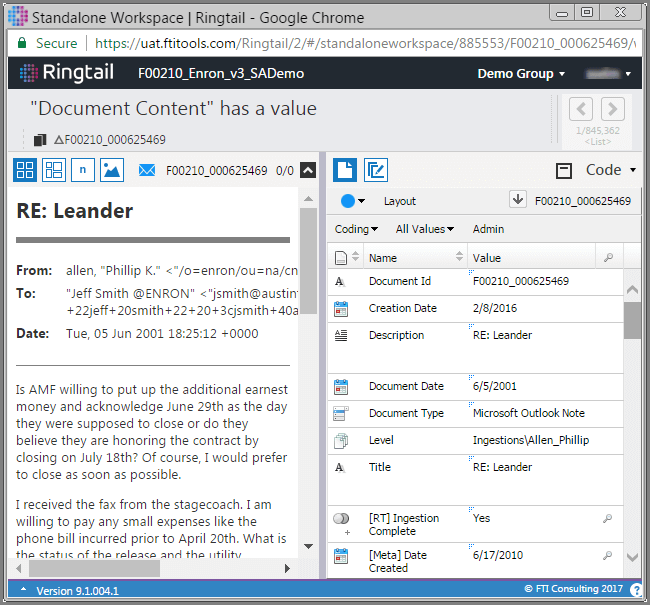Image resolution: width=650 pixels, height=605 pixels.
Task: Click the plus under Ingestion Complete icon
Action: click(347, 532)
